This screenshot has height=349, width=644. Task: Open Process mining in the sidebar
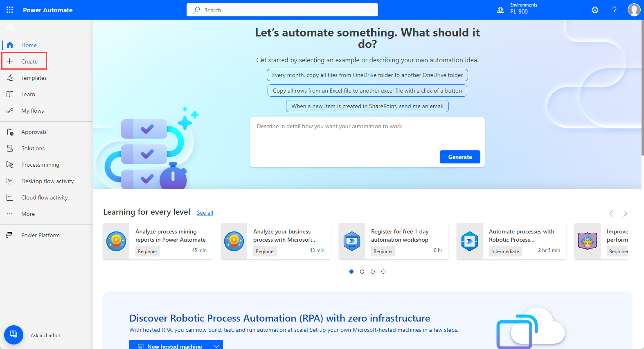pos(40,165)
